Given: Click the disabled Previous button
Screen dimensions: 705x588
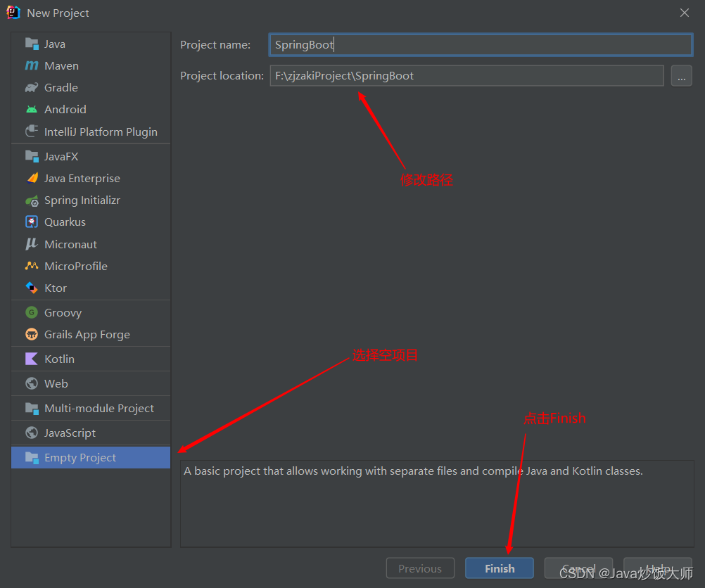Looking at the screenshot, I should 420,568.
